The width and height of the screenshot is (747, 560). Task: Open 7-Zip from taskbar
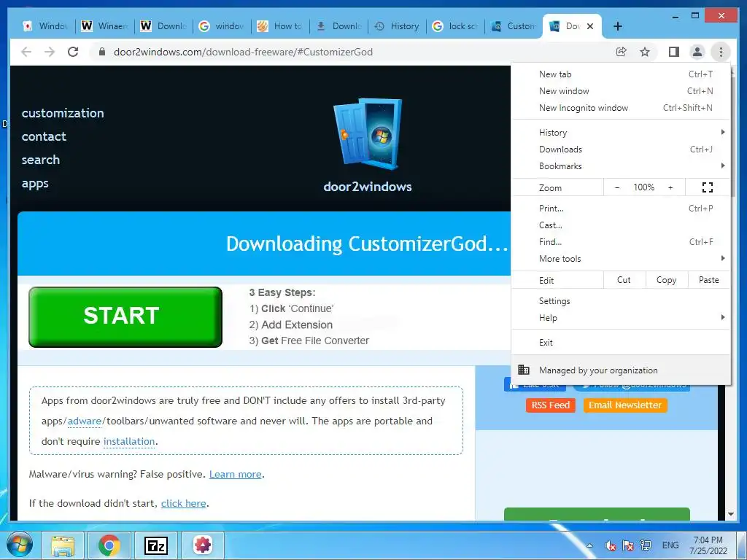click(156, 545)
